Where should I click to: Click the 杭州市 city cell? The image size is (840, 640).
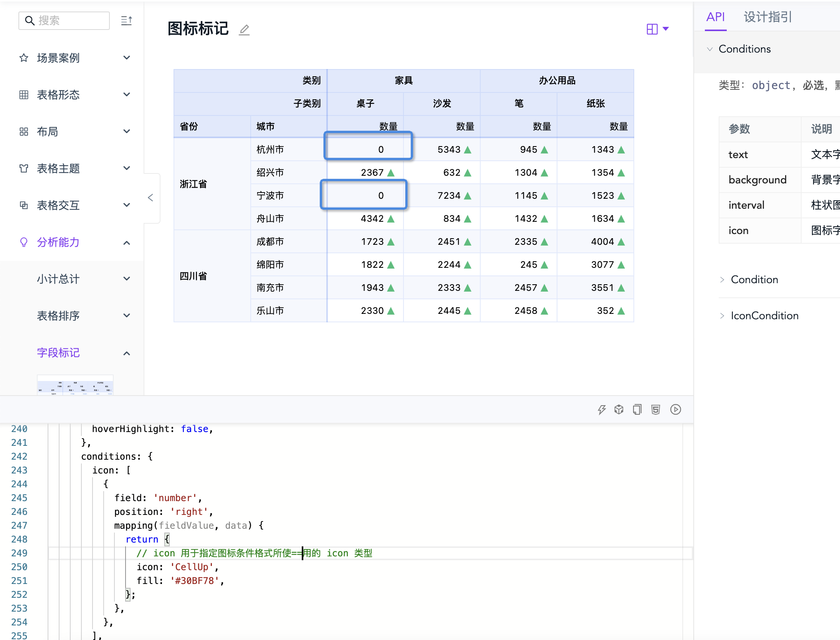coord(289,149)
